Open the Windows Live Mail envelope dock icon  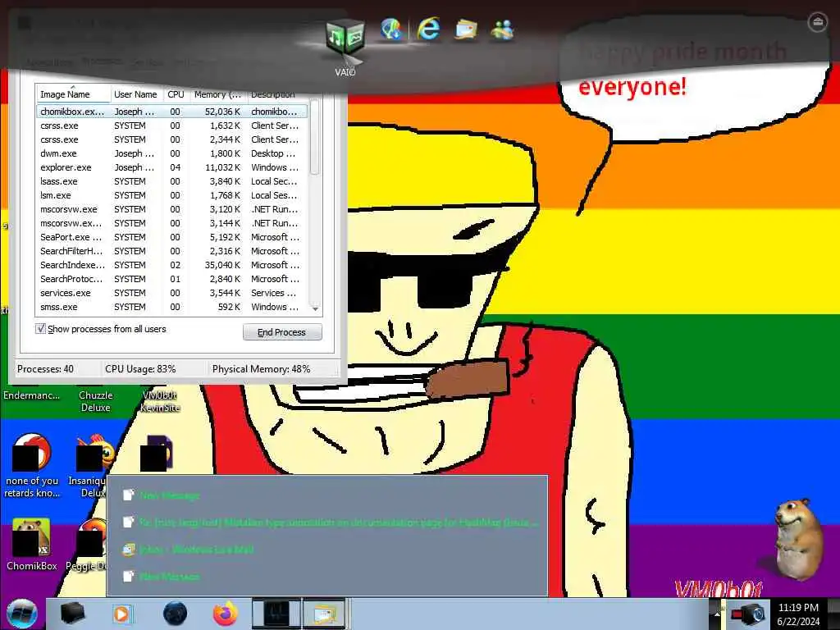pos(466,29)
